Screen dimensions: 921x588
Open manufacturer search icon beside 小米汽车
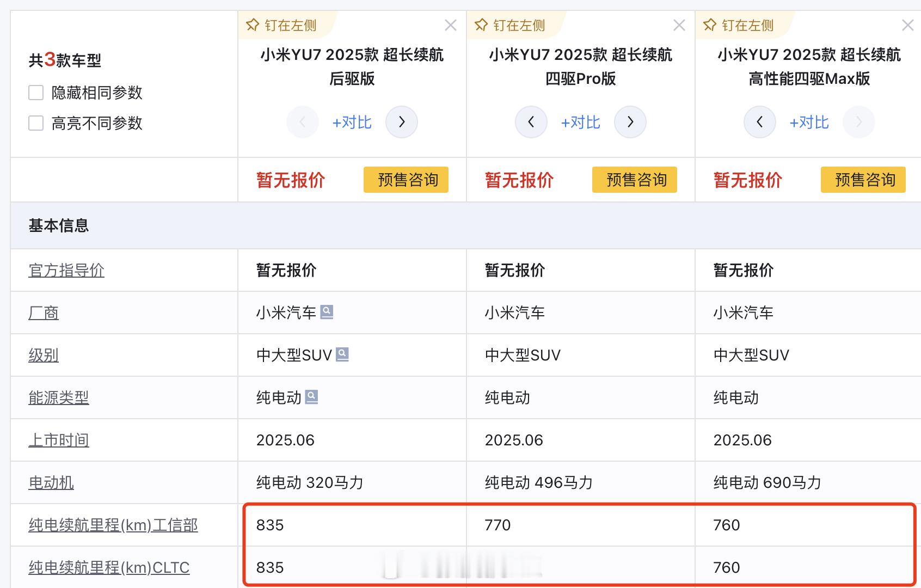pos(327,312)
